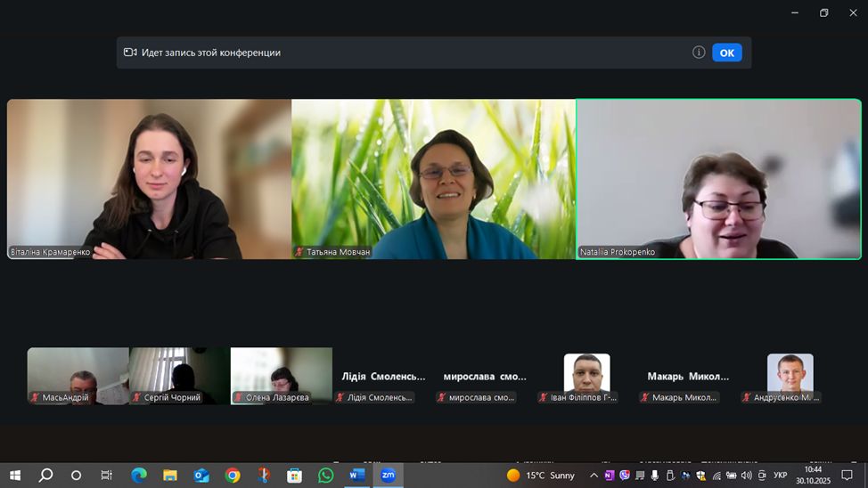Open Windows Start menu
Screen dimensions: 868x488
click(14, 476)
